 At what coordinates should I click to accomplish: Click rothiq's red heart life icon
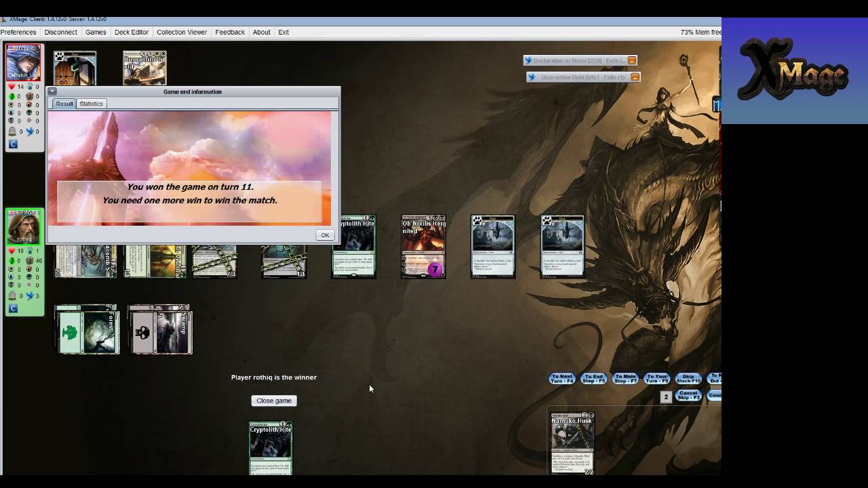point(12,251)
